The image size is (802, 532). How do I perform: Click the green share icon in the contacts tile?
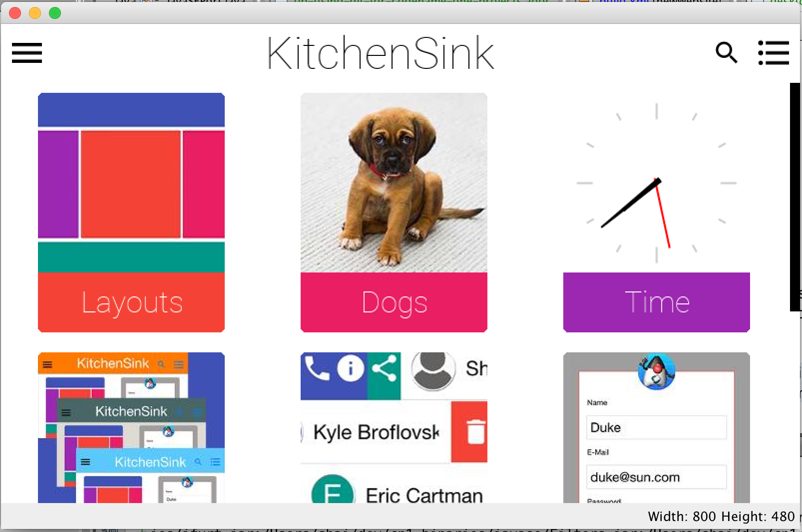pyautogui.click(x=385, y=368)
